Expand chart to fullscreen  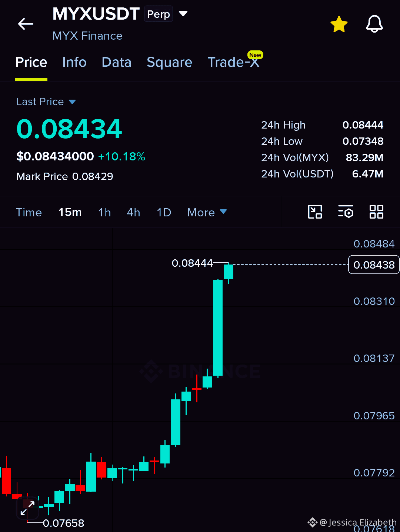click(28, 508)
